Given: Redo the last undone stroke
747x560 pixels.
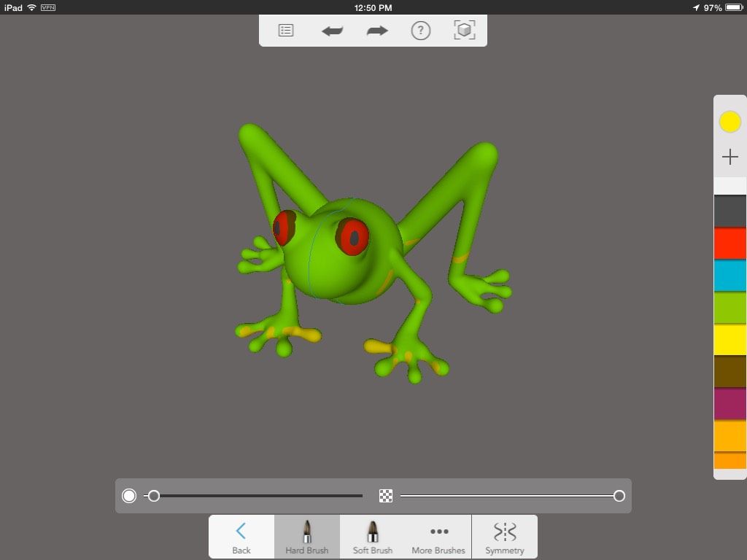Looking at the screenshot, I should [376, 31].
